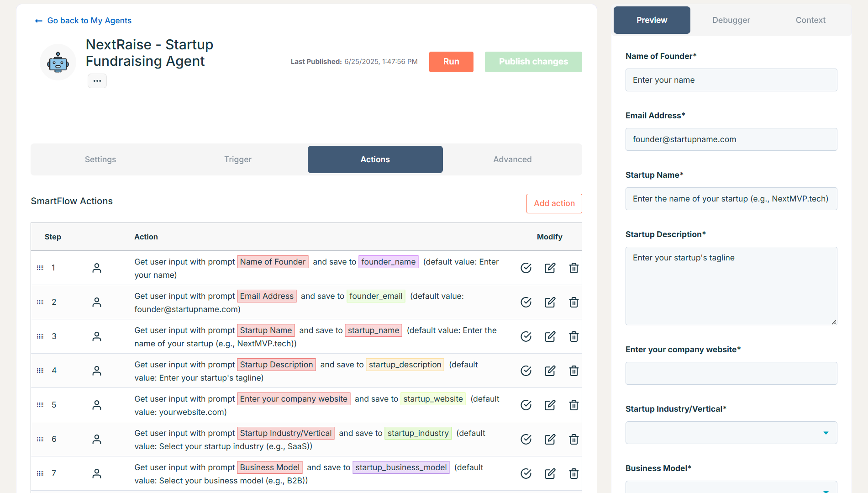Delete step 3 Startup Name action
868x493 pixels.
(574, 337)
